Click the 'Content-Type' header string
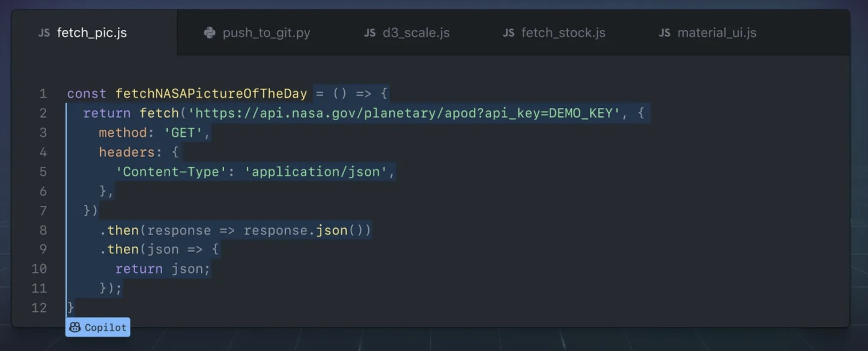Viewport: 868px width, 351px height. pos(170,172)
